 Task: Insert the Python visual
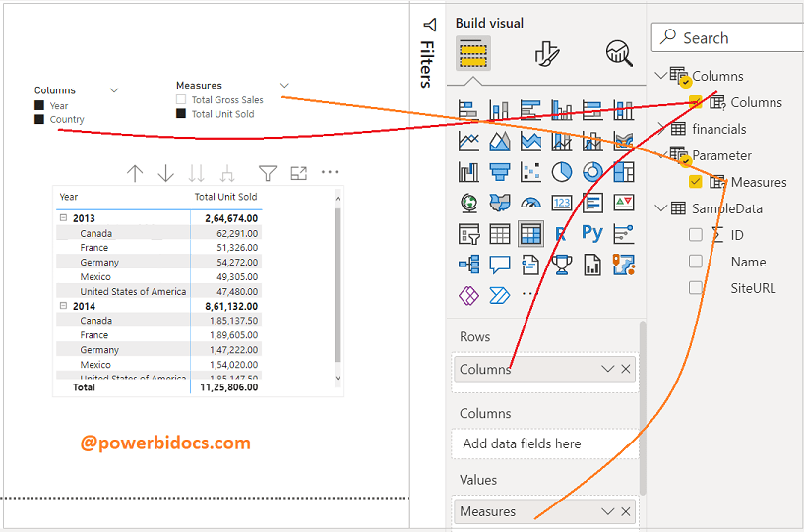(x=592, y=233)
